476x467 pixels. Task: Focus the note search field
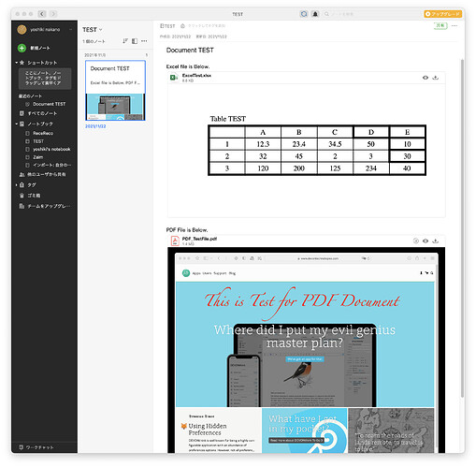371,14
